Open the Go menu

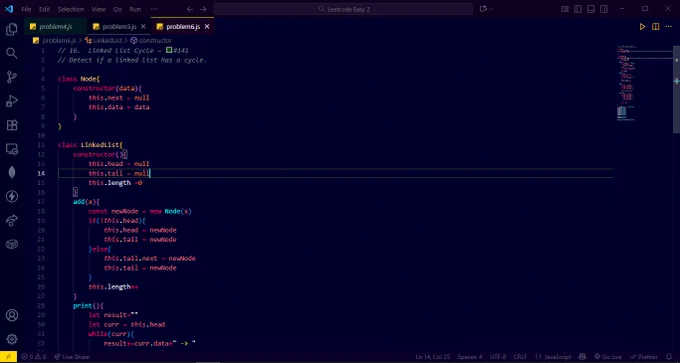click(x=117, y=9)
